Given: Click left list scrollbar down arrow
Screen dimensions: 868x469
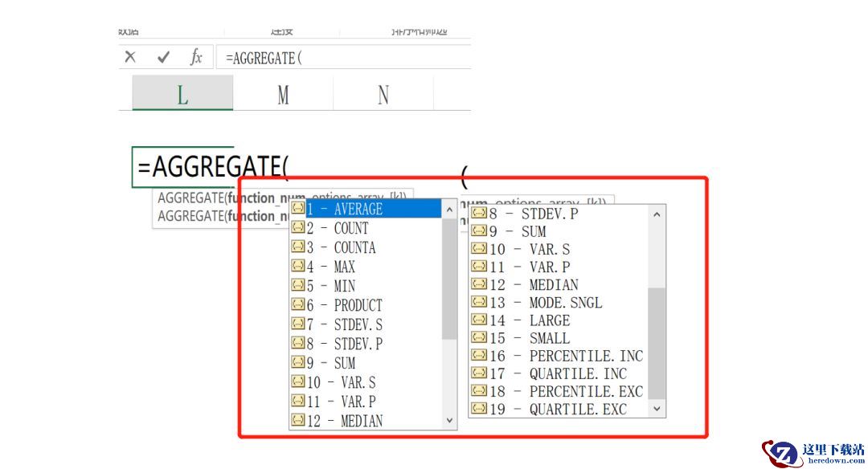Looking at the screenshot, I should (x=449, y=420).
